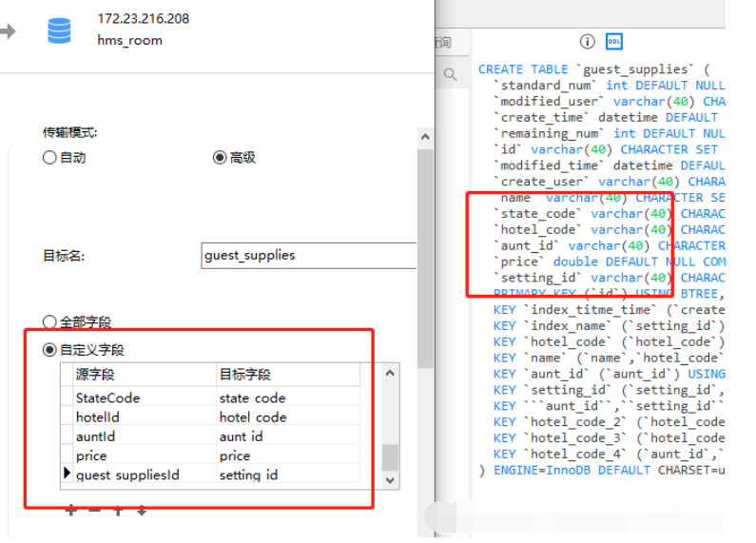Click the info icon above the DDL

(x=587, y=42)
